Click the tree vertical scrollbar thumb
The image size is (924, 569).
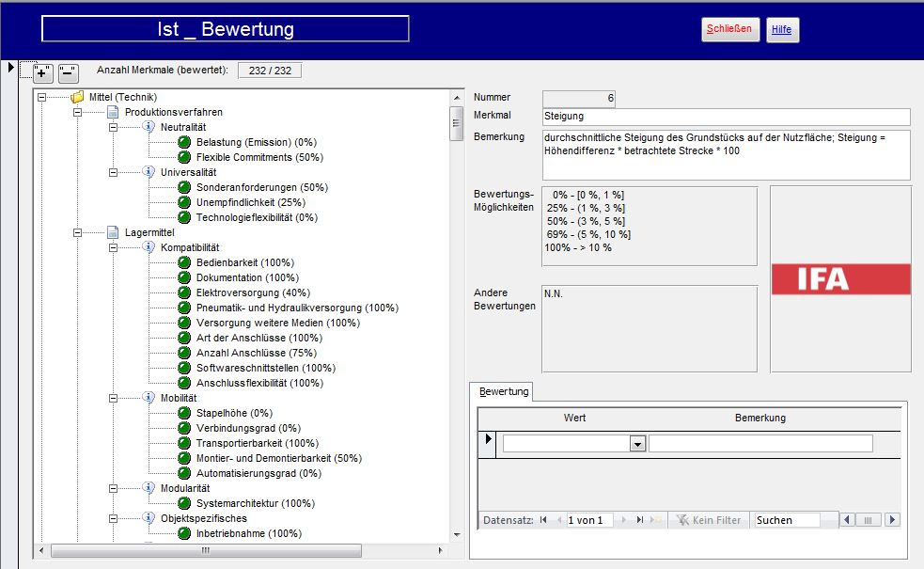pyautogui.click(x=456, y=123)
